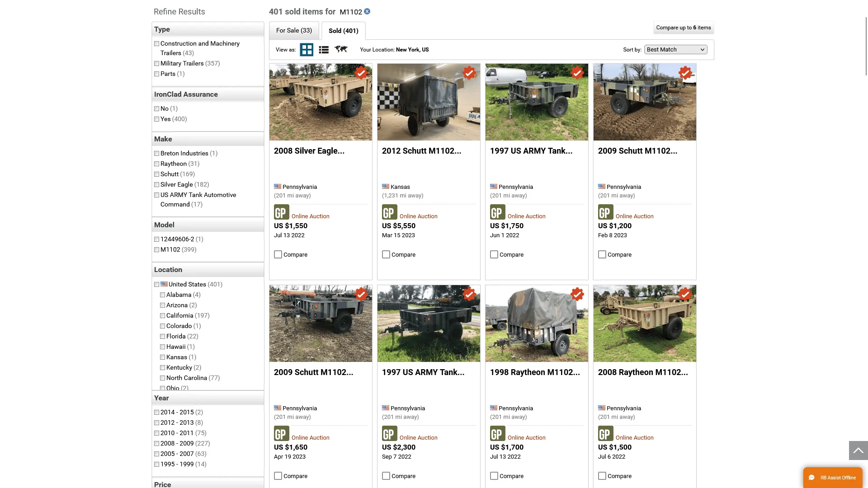
Task: Open 2012 Schutt M1102 listing title
Action: tap(421, 151)
